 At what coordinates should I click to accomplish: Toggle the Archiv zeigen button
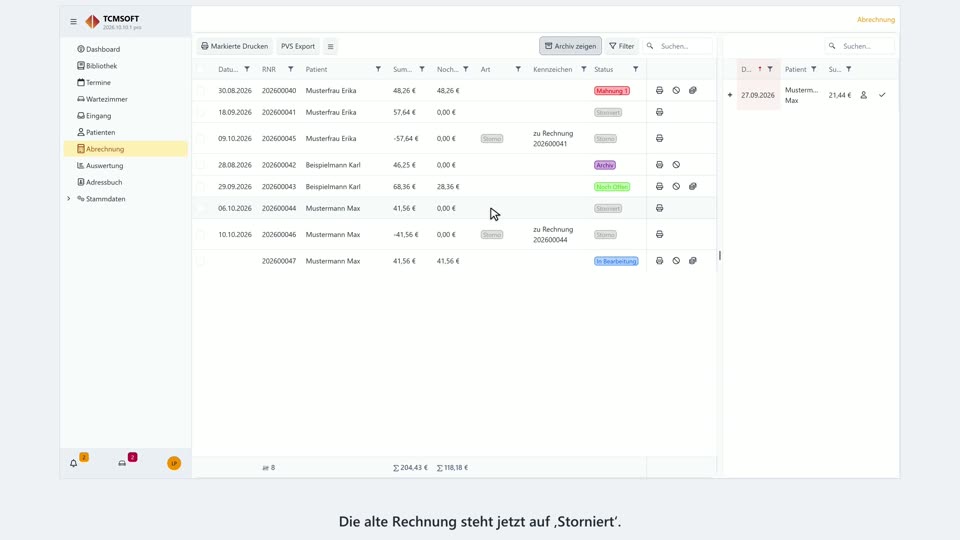pyautogui.click(x=570, y=46)
